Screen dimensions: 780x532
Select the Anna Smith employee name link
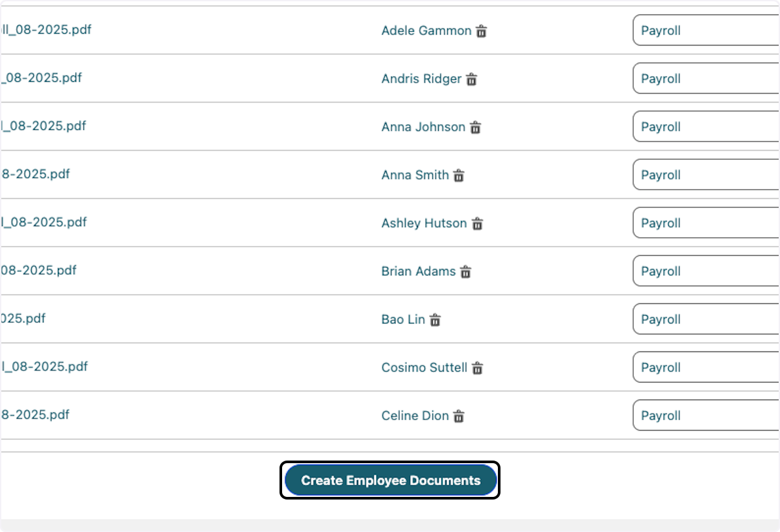(x=414, y=175)
